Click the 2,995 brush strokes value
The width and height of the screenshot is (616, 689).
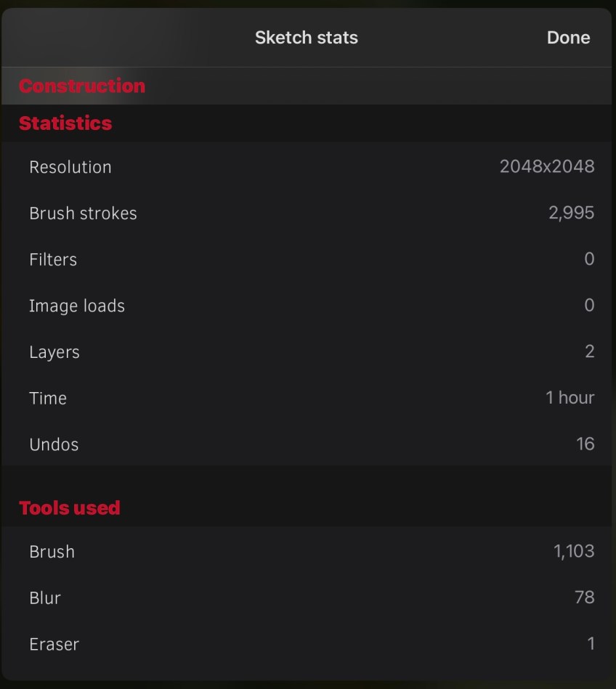[572, 213]
